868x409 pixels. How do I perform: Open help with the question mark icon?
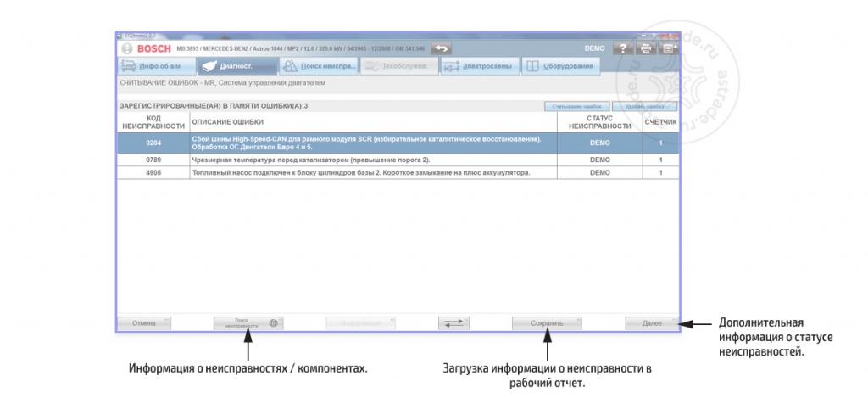(x=623, y=48)
